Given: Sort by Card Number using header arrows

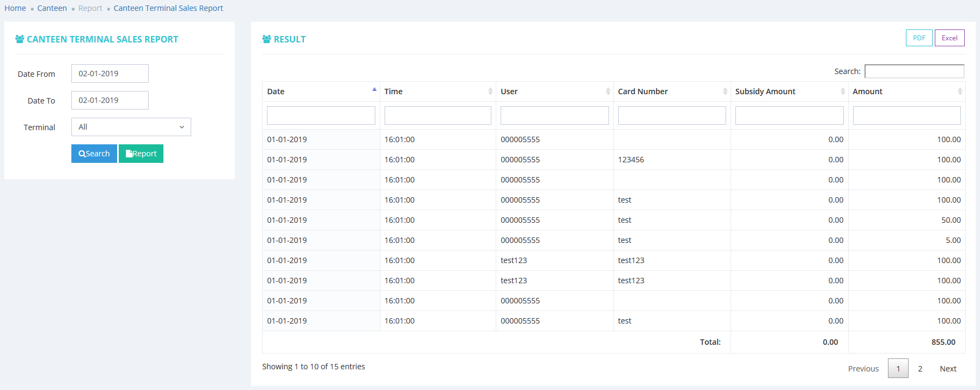Looking at the screenshot, I should 725,92.
